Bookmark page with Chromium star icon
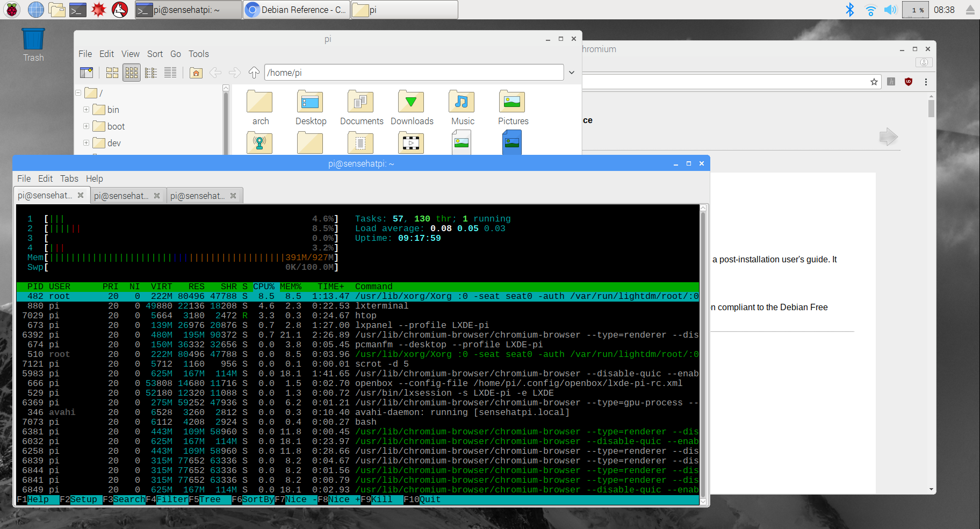The height and width of the screenshot is (529, 980). 874,82
